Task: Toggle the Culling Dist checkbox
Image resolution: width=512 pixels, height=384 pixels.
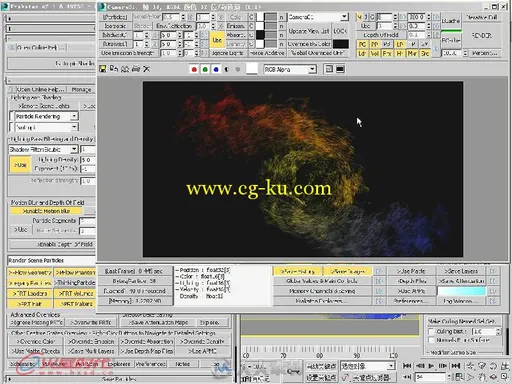Action: [431, 331]
